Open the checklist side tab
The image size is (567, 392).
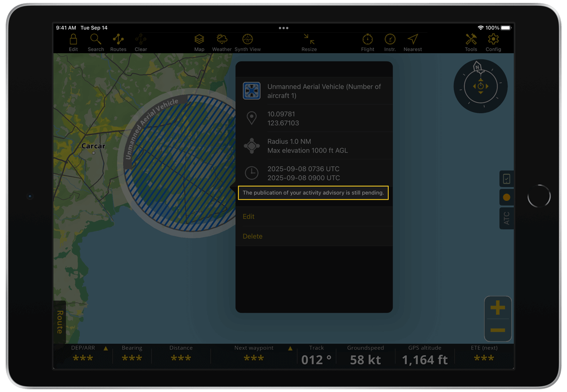coord(507,179)
